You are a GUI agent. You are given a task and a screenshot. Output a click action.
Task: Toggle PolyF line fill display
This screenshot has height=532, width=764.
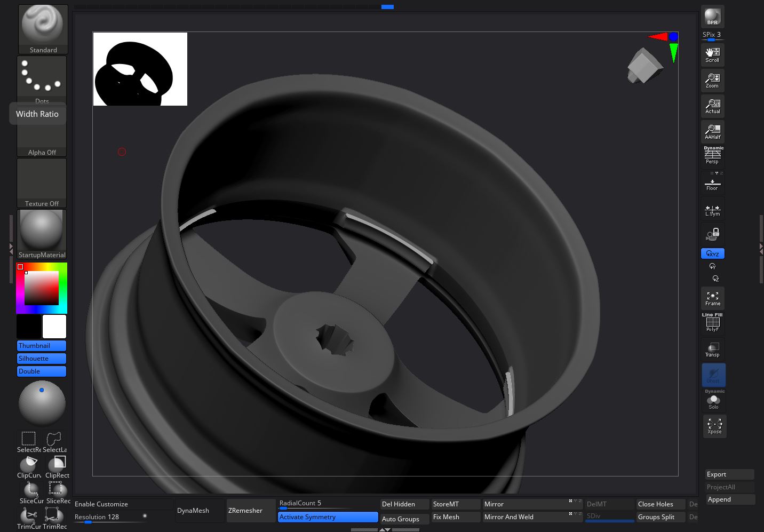[712, 323]
